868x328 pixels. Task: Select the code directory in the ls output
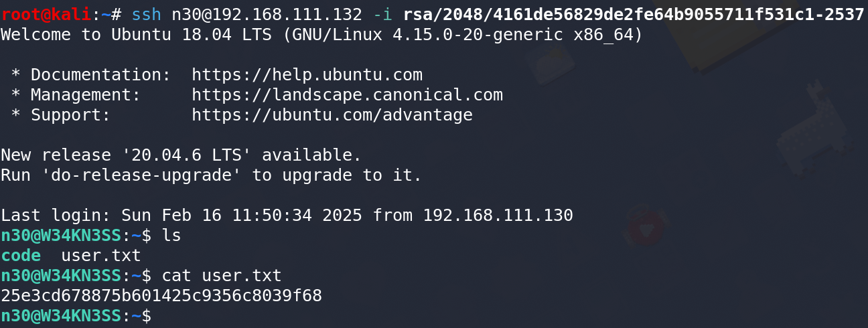tap(20, 256)
